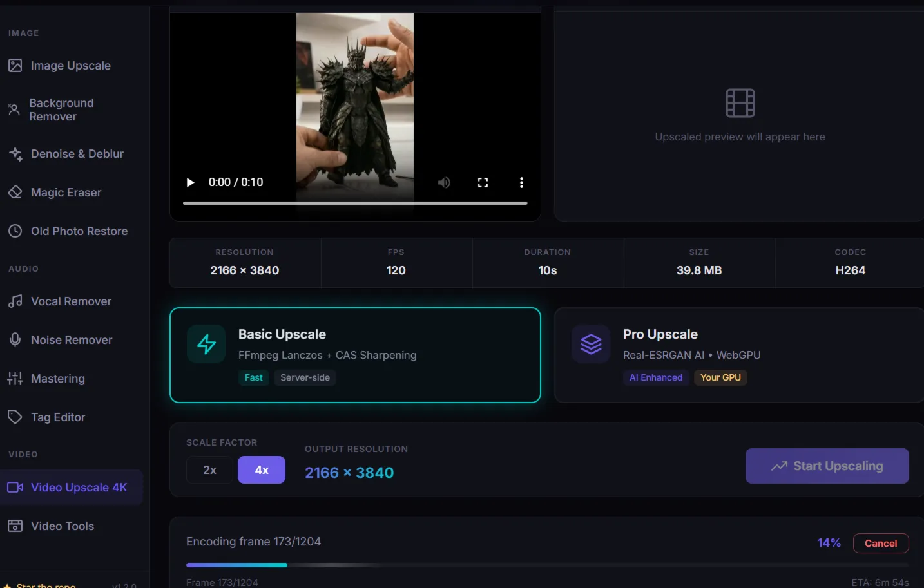Click the ETA: 6m 54s text

tap(880, 582)
